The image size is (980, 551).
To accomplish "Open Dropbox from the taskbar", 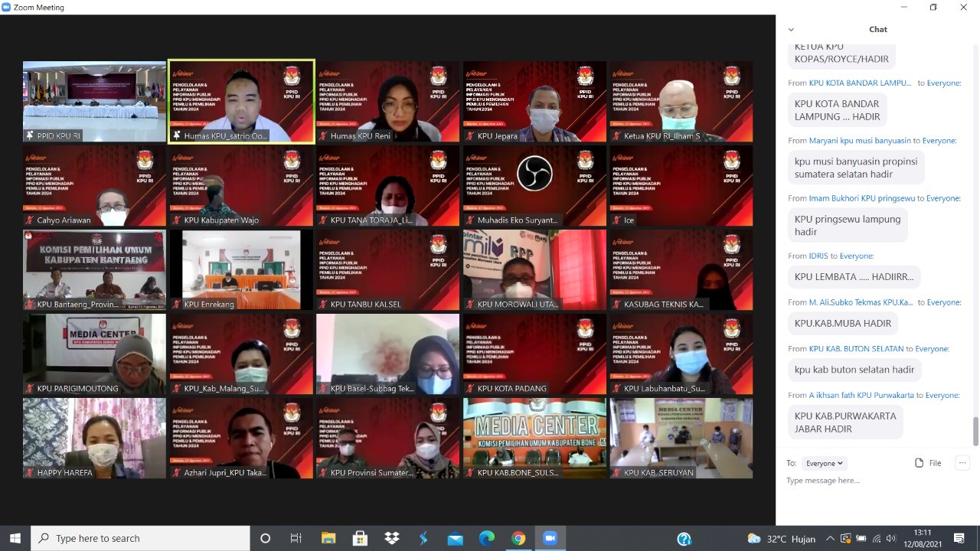I will [392, 538].
